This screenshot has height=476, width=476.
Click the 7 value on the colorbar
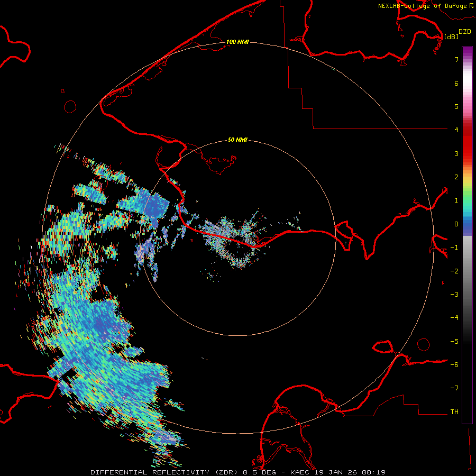click(x=456, y=59)
